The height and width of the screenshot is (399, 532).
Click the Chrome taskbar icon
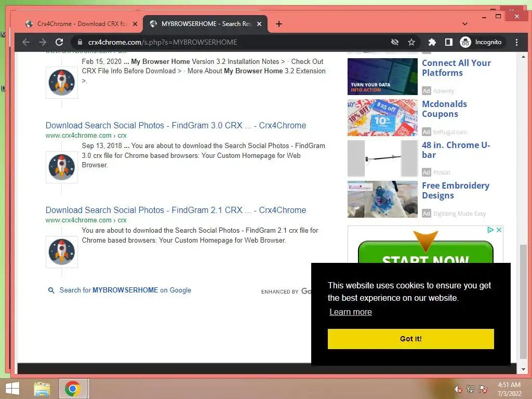click(x=73, y=389)
